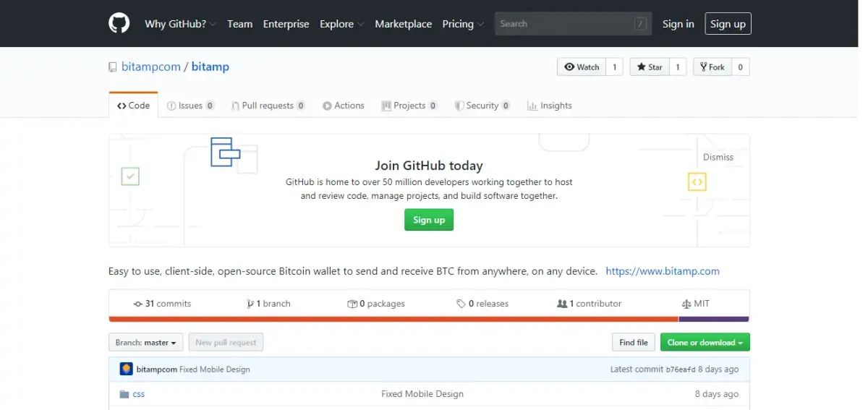The image size is (868, 410).
Task: View the 1 contributor link
Action: [589, 304]
